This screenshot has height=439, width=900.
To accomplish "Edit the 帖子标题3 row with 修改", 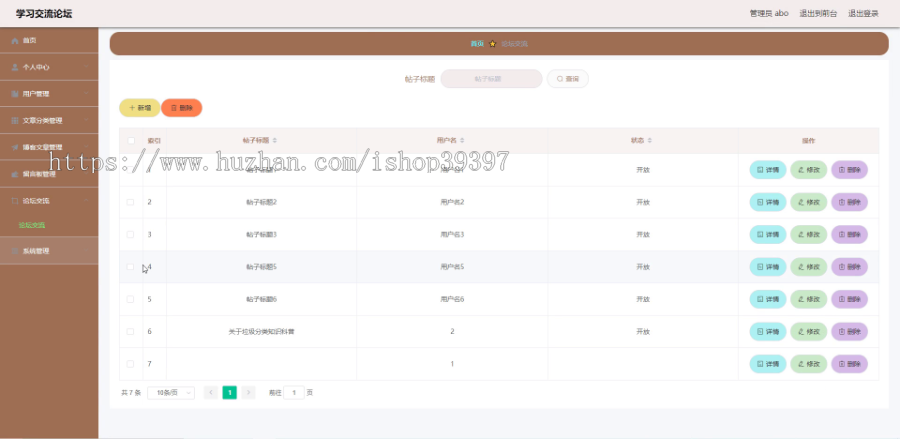I will pos(808,234).
